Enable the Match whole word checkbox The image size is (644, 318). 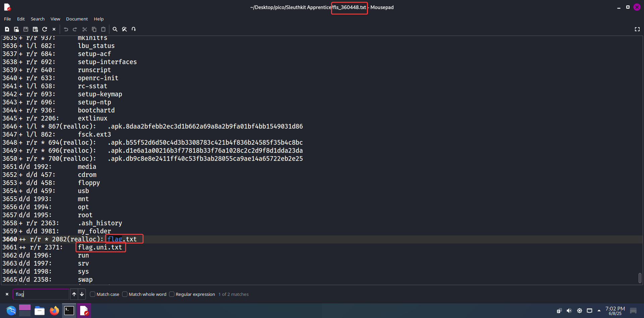(x=125, y=294)
